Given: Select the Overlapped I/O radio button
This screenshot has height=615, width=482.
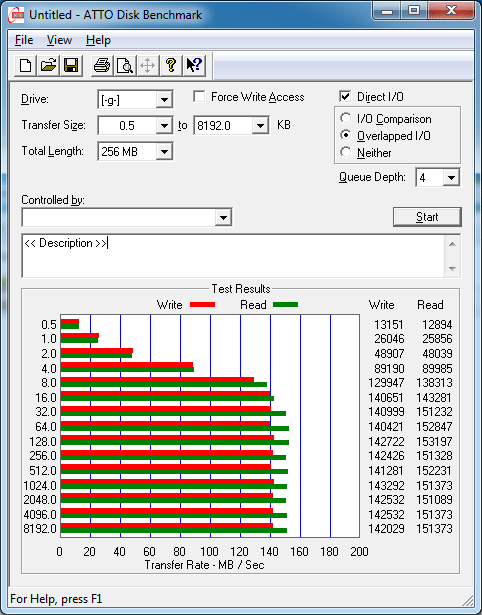Looking at the screenshot, I should point(346,135).
